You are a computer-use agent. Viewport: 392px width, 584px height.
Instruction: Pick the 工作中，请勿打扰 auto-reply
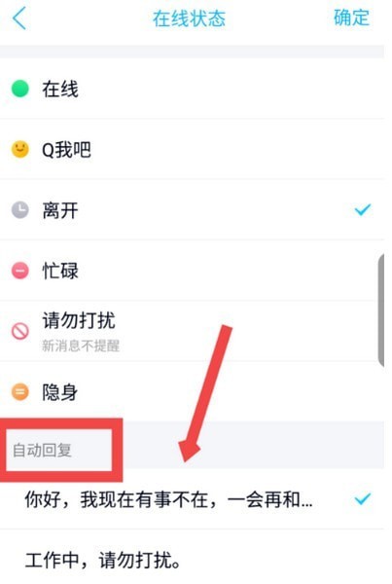click(192, 557)
